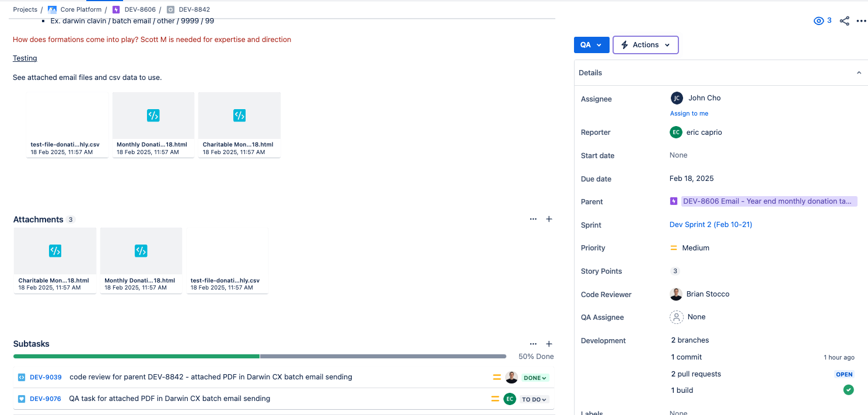Change DEV-9076 status from TO DO dropdown
This screenshot has width=868, height=415.
pos(534,399)
